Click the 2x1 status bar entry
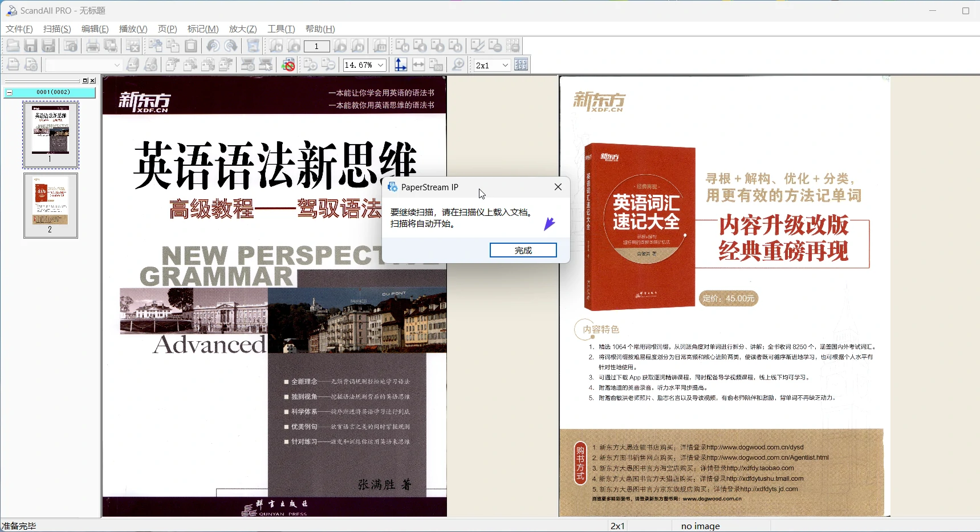Viewport: 980px width, 532px height. 617,526
